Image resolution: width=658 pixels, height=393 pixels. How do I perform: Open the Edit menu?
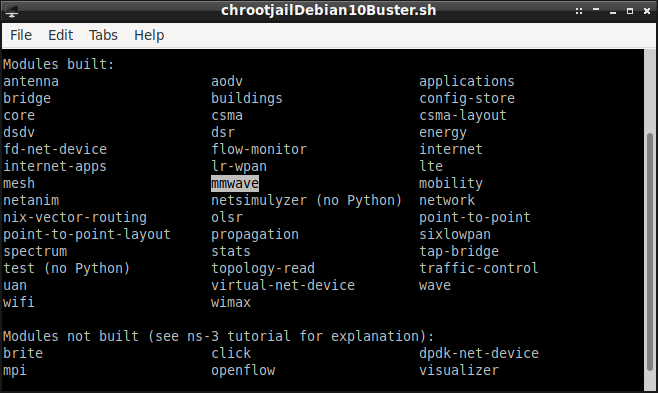[x=60, y=35]
